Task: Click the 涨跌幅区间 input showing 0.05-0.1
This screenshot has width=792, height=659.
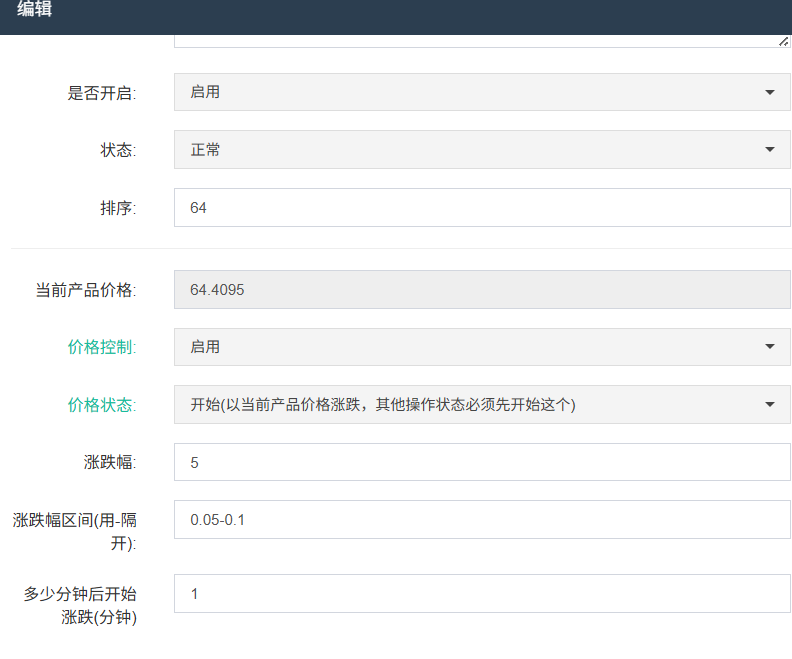Action: pos(481,520)
